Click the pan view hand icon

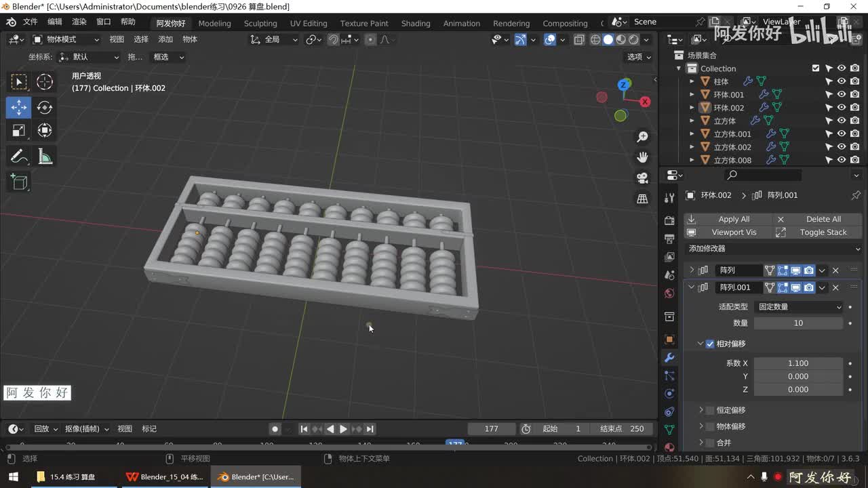pyautogui.click(x=642, y=157)
